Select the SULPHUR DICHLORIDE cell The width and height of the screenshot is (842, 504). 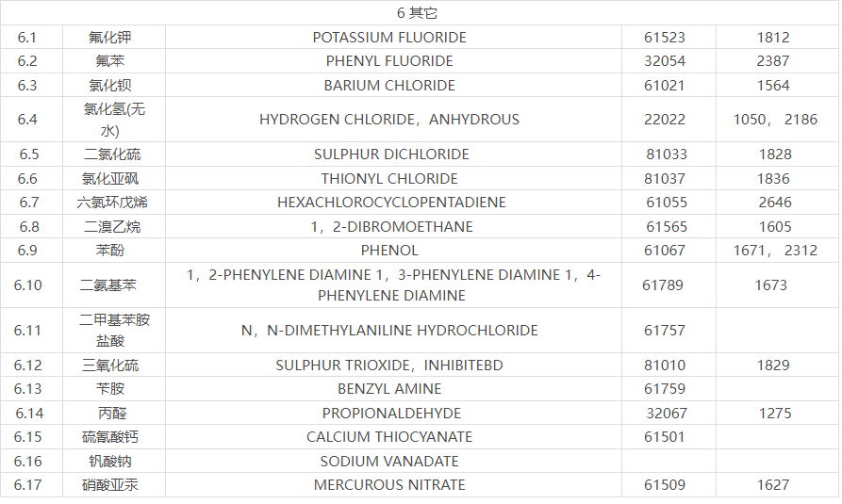tap(391, 154)
